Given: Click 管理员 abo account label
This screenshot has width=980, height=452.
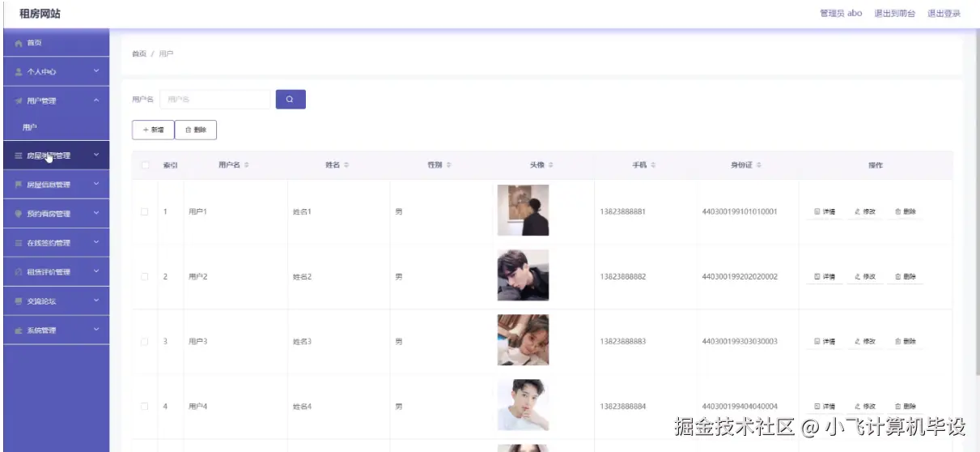Looking at the screenshot, I should [x=841, y=13].
